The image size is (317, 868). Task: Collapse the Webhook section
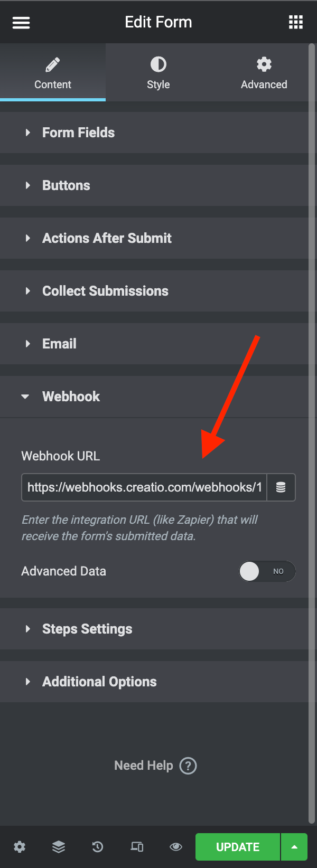pyautogui.click(x=154, y=397)
